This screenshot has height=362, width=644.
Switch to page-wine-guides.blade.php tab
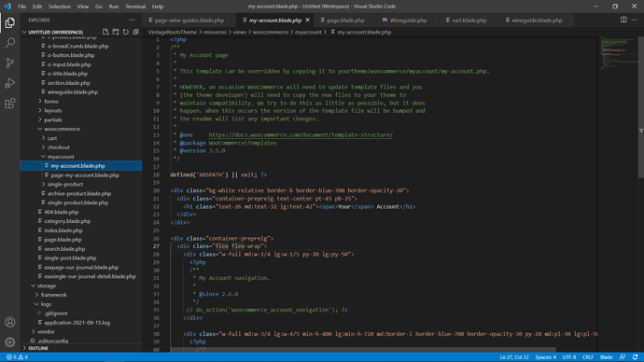(189, 21)
